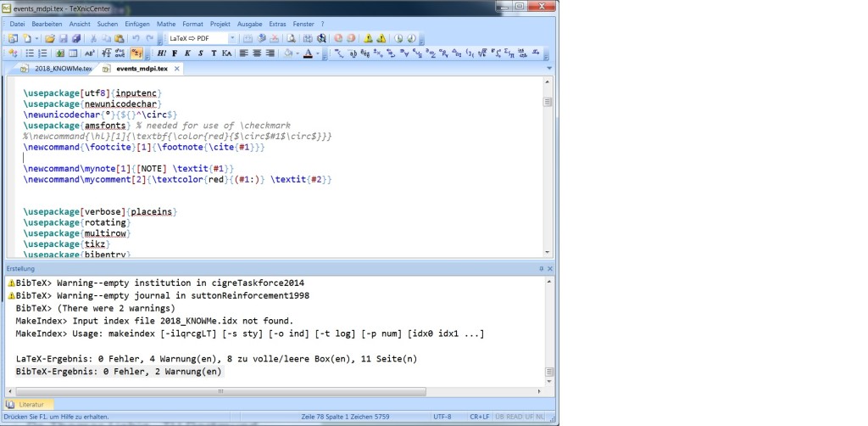Click the H! emphasize icon
This screenshot has height=426, width=868.
point(162,53)
